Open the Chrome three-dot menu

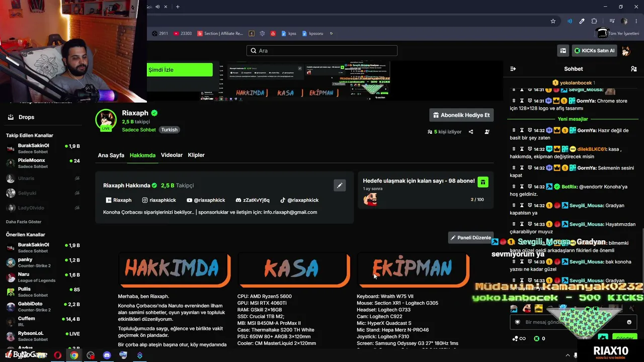pos(636,21)
